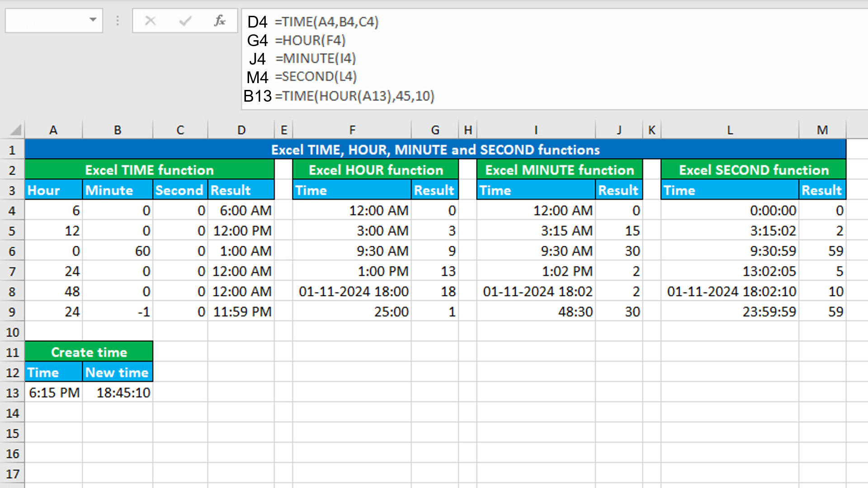Click the 'Excel SECOND function' header cell
This screenshot has height=488, width=868.
pyautogui.click(x=753, y=170)
